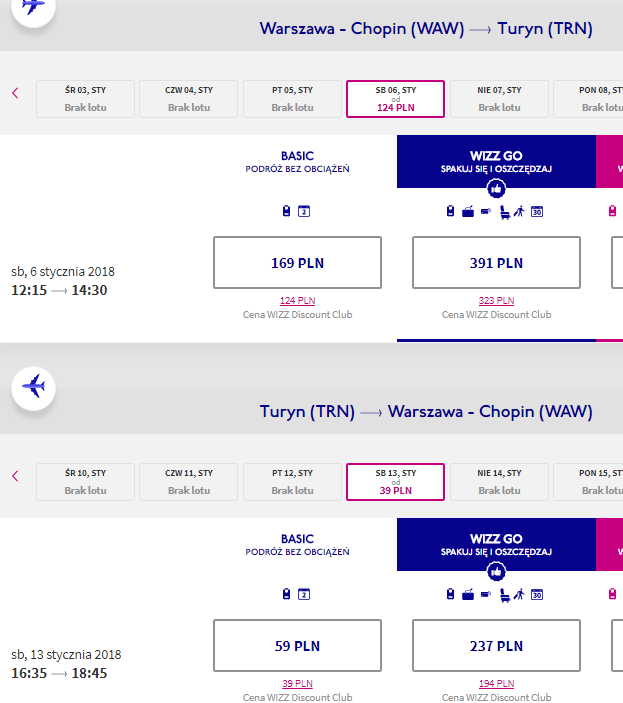623x703 pixels.
Task: Click the return flight airplane icon
Action: (x=33, y=388)
